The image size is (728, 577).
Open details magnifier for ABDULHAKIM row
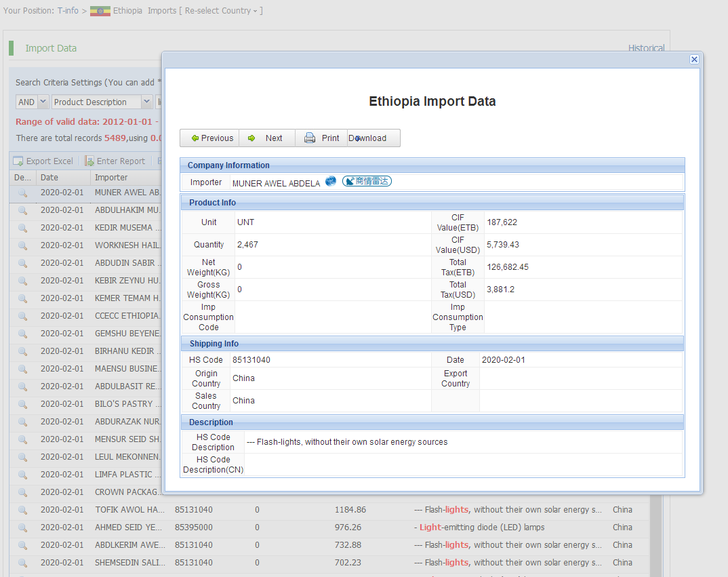click(22, 210)
